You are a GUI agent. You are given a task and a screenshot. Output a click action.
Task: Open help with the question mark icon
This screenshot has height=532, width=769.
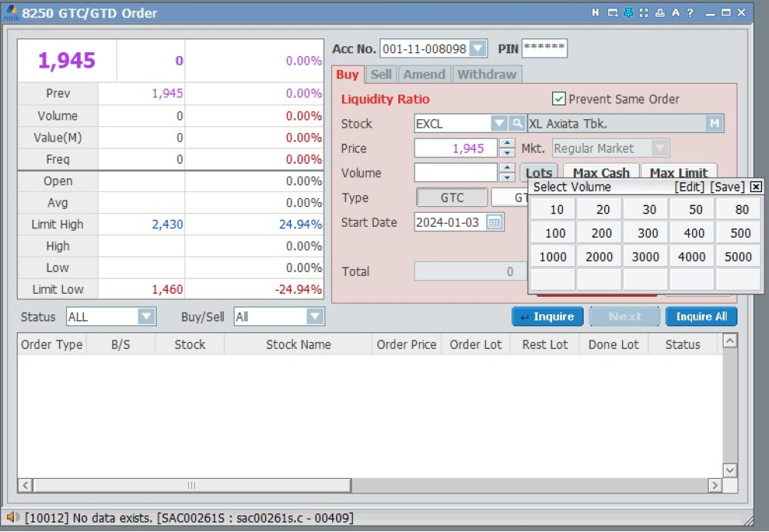pos(690,13)
